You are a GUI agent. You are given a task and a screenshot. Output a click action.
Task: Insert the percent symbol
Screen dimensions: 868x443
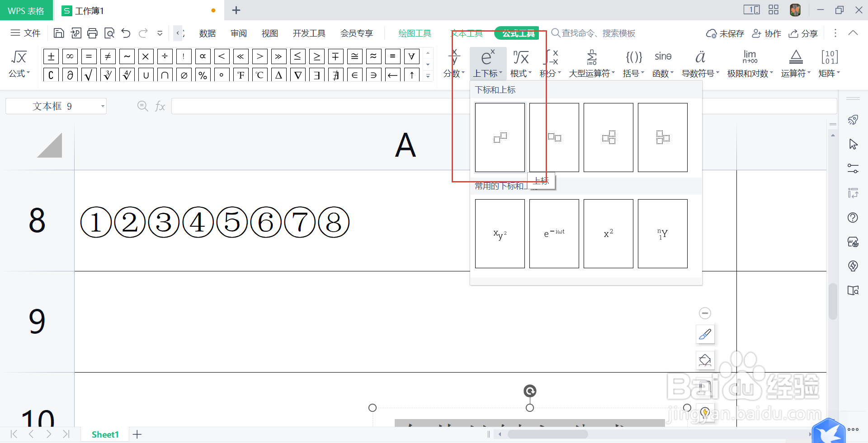(203, 75)
